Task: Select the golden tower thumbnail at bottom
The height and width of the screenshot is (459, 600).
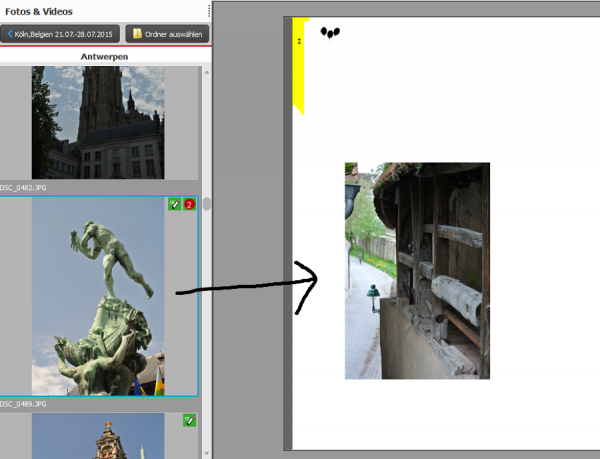Action: pyautogui.click(x=98, y=436)
